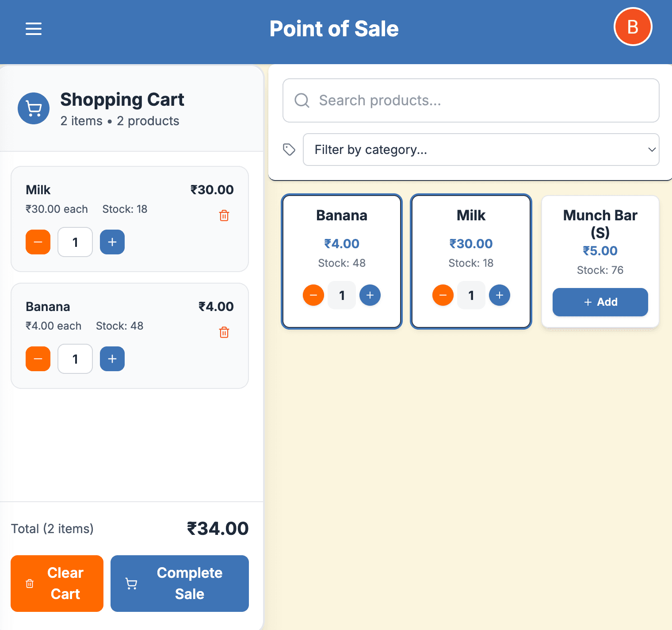Expand the Filter by category dropdown
Viewport: 672px width, 630px height.
[x=481, y=150]
